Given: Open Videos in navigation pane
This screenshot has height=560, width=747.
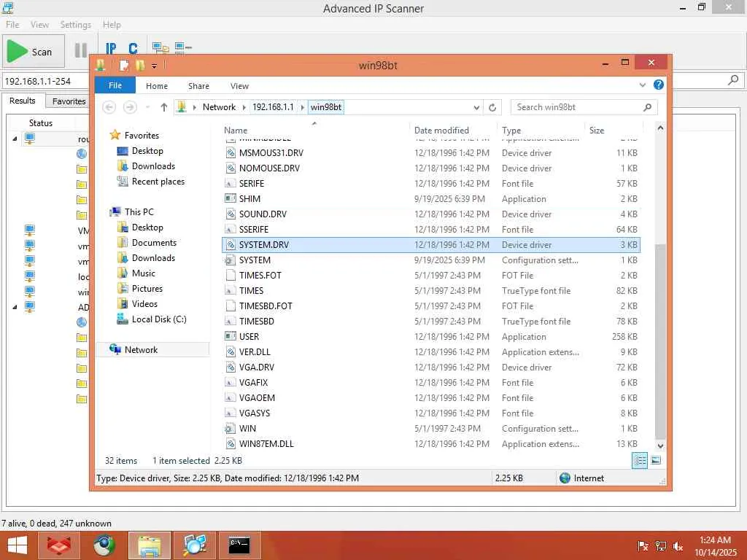Looking at the screenshot, I should point(144,304).
